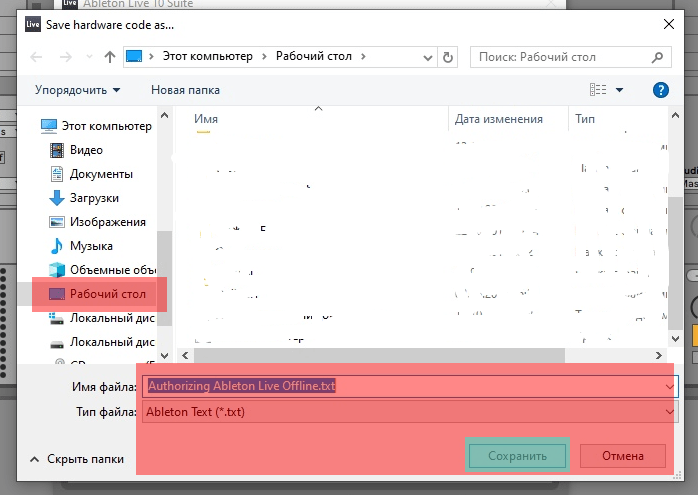Open the 'Документы' folder in sidebar
The height and width of the screenshot is (495, 698).
tap(92, 174)
